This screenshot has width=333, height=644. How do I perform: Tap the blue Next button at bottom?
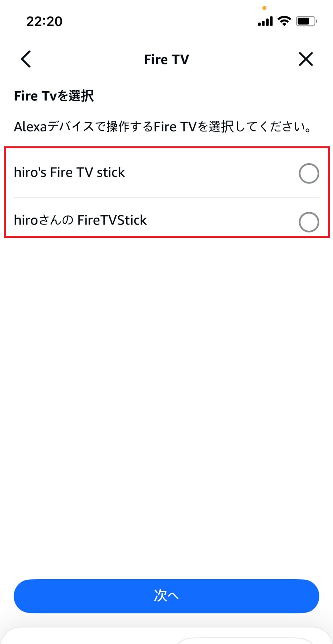[x=166, y=596]
